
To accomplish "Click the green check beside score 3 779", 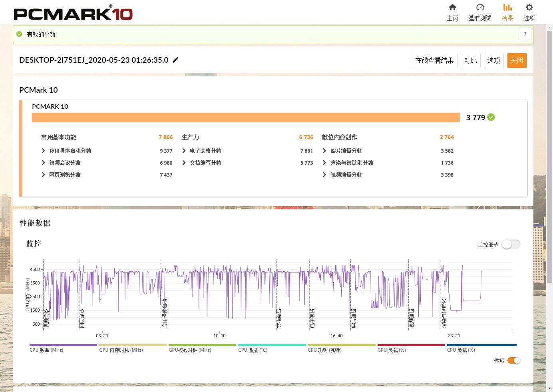I will [x=491, y=117].
